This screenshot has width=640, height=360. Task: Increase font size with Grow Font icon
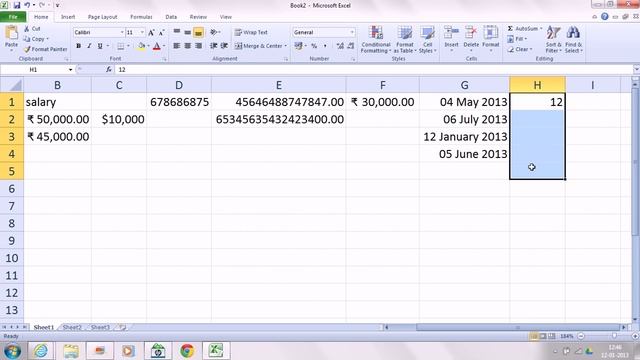(x=151, y=32)
